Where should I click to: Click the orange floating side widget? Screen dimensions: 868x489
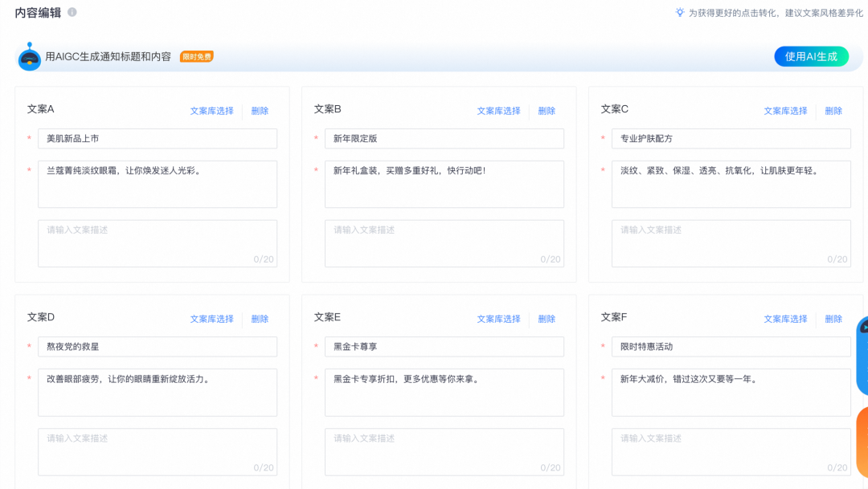point(862,442)
